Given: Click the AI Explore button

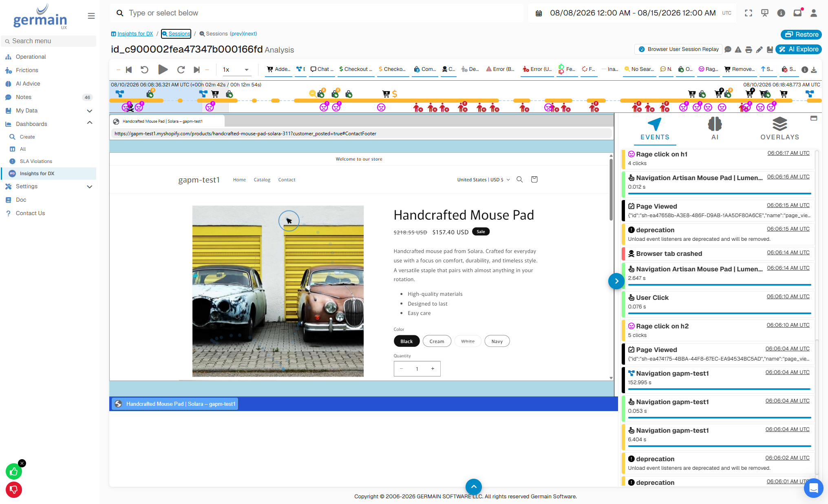Looking at the screenshot, I should coord(799,49).
